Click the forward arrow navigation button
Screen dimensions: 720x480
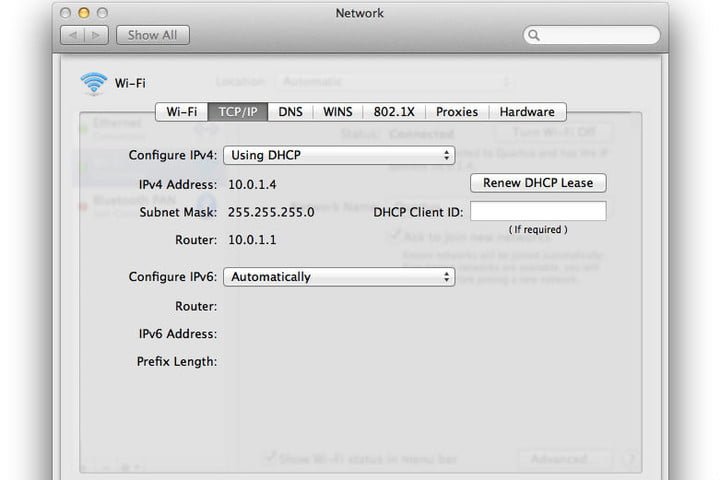96,35
